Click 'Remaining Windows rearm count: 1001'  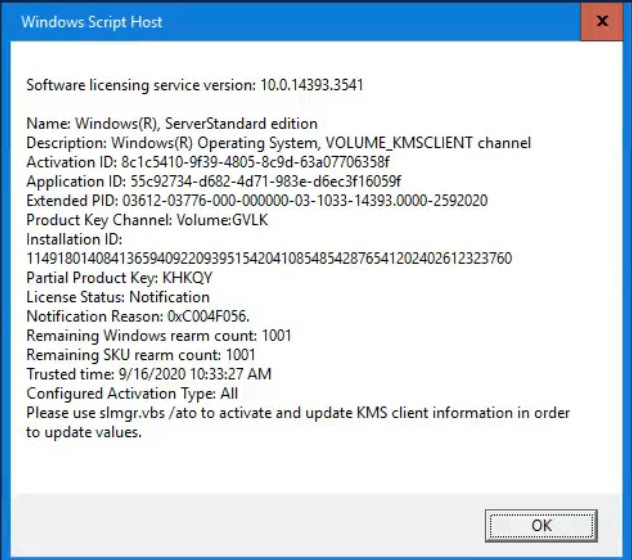tap(159, 335)
